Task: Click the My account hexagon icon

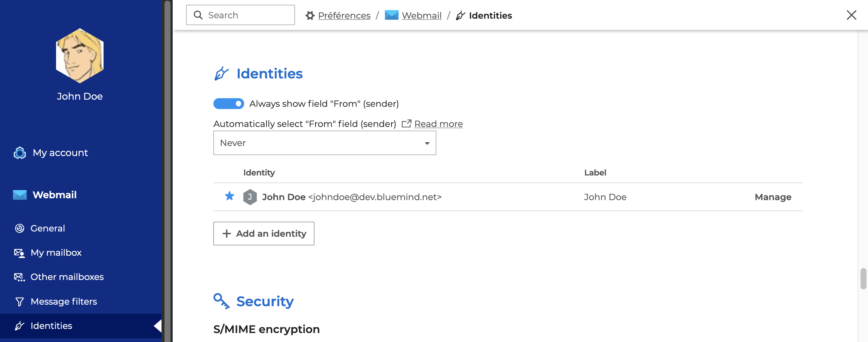Action: [x=20, y=153]
